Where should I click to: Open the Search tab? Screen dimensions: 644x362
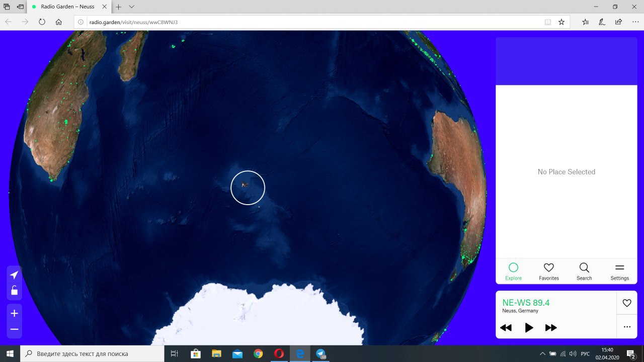tap(584, 271)
